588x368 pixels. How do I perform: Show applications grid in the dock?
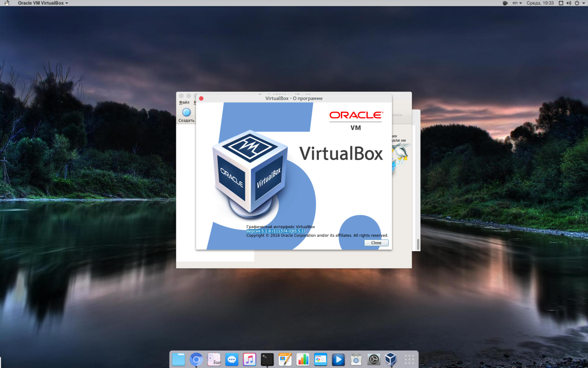point(409,359)
